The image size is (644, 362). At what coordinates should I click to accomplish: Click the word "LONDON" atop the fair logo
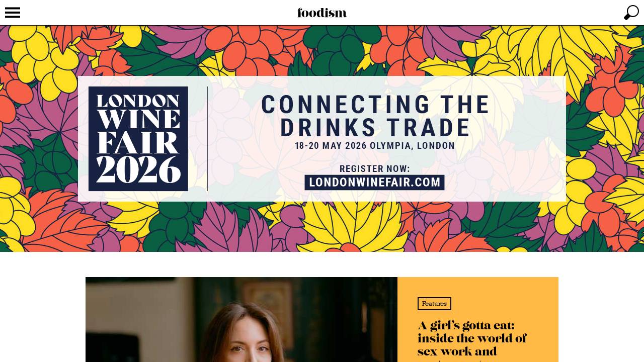click(x=138, y=101)
